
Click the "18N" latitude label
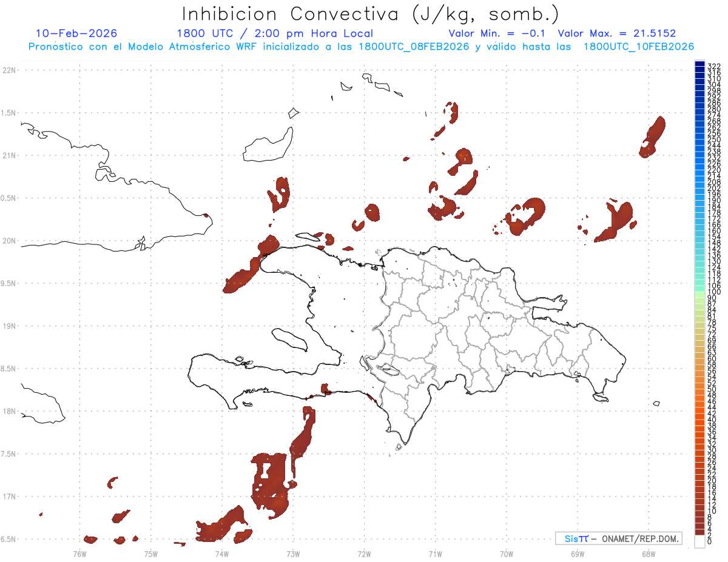(x=9, y=411)
